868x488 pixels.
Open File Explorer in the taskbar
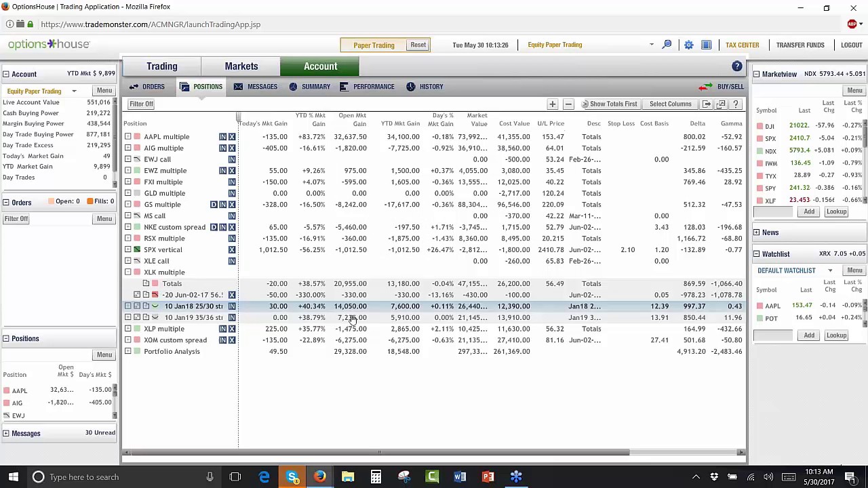(347, 476)
